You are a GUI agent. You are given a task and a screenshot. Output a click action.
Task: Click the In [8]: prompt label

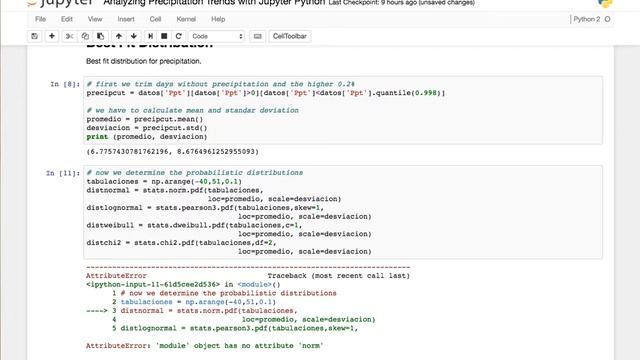pyautogui.click(x=65, y=84)
